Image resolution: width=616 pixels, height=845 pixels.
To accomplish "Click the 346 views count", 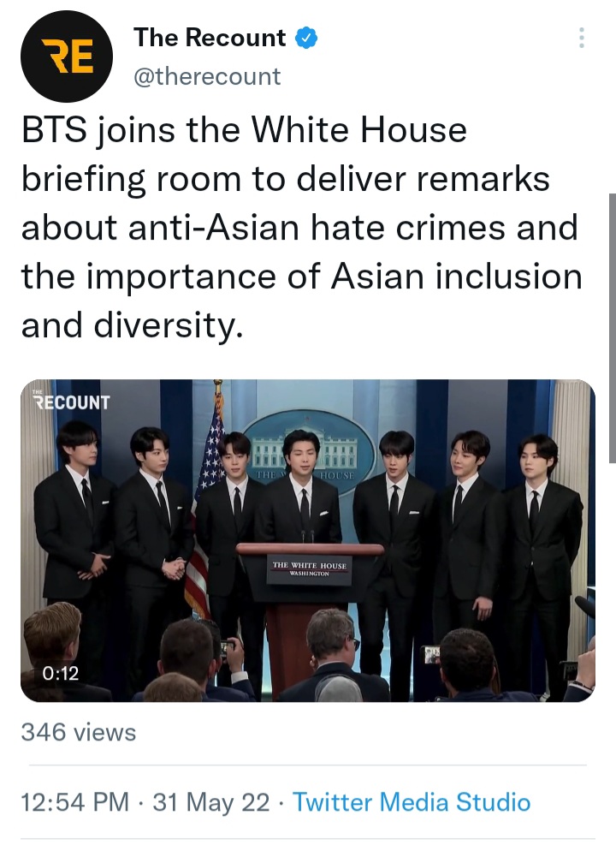I will (79, 732).
